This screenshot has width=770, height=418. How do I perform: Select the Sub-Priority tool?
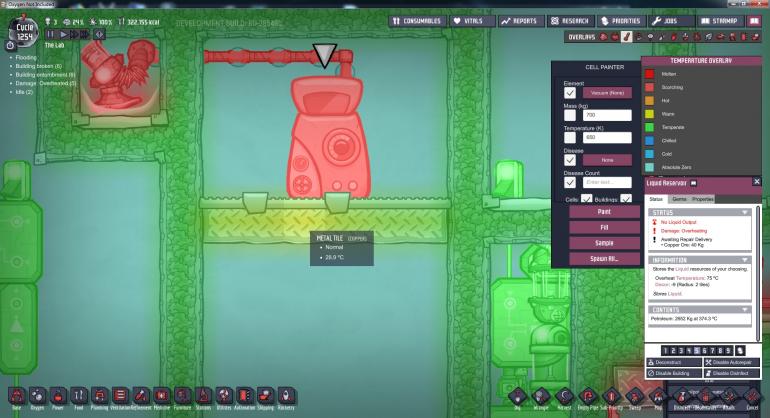(611, 396)
